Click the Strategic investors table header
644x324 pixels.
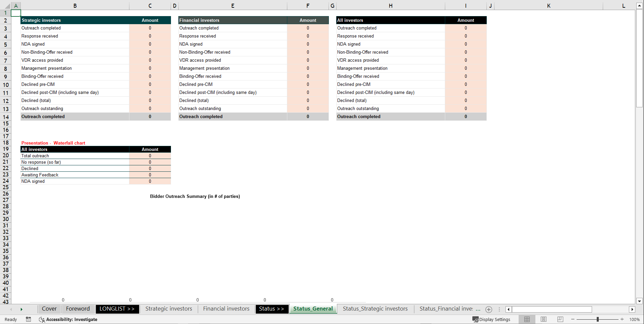pos(75,20)
